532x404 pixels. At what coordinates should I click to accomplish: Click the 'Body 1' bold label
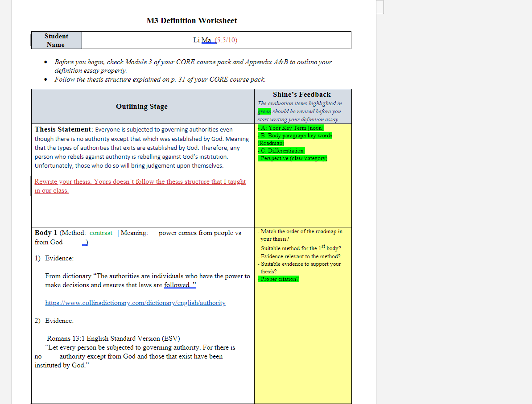point(46,233)
